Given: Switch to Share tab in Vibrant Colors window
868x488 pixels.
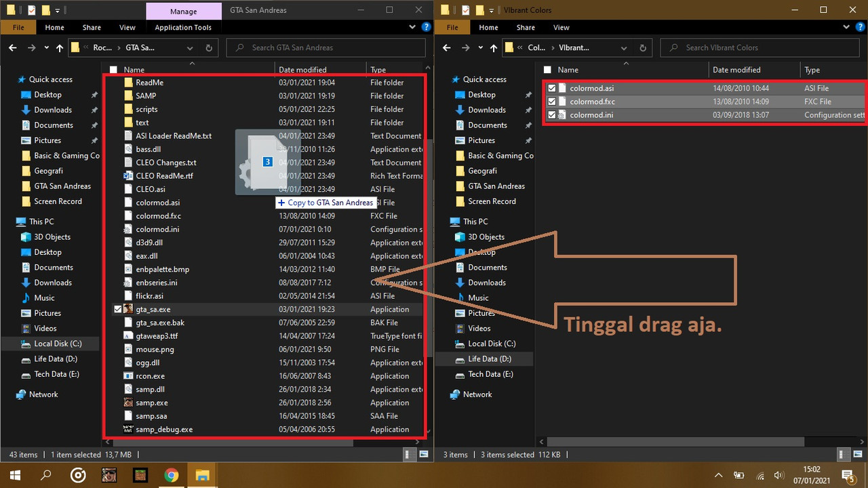Looking at the screenshot, I should point(526,28).
